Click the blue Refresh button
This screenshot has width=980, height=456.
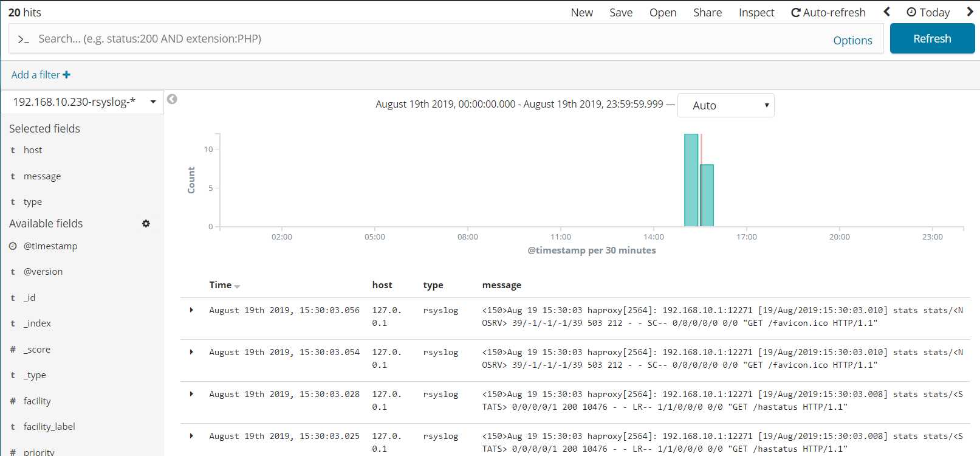point(933,38)
